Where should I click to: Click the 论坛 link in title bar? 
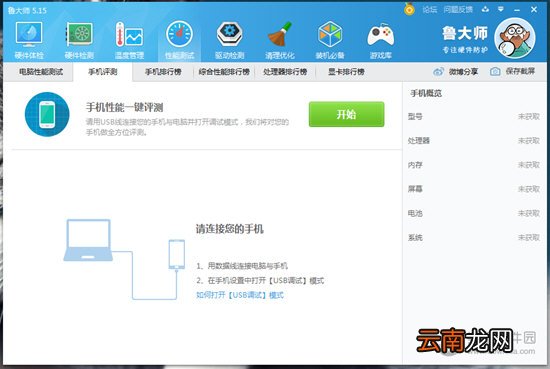tap(429, 9)
